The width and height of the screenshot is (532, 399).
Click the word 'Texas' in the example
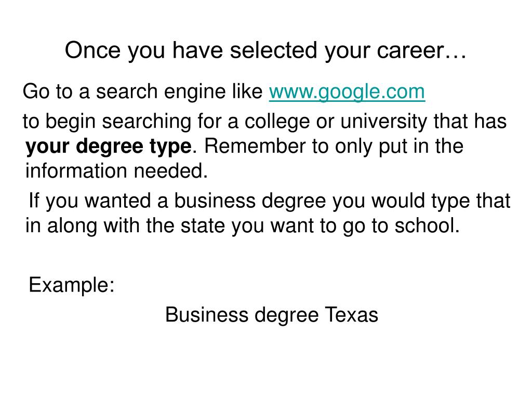(x=351, y=314)
